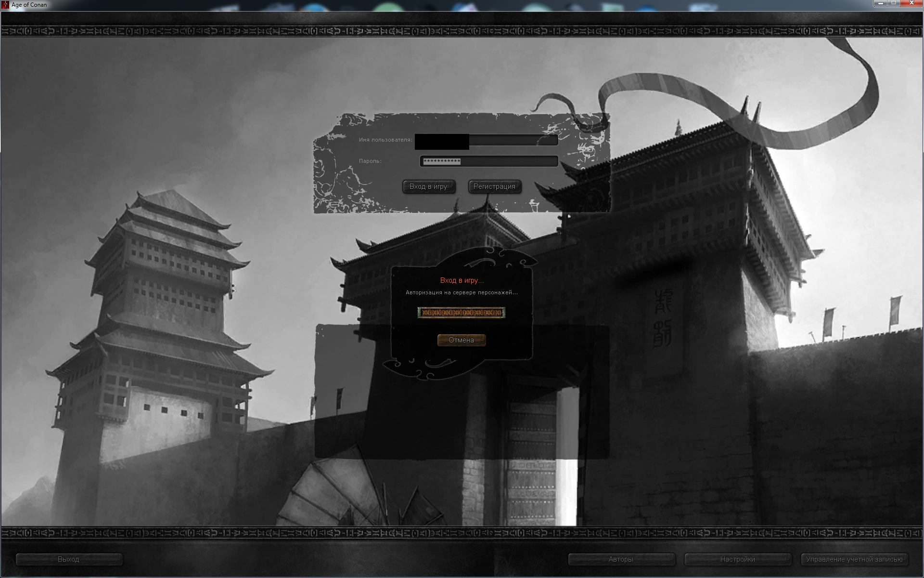Click the red Вход в игру... dialog title
Viewport: 924px width, 578px height.
462,280
